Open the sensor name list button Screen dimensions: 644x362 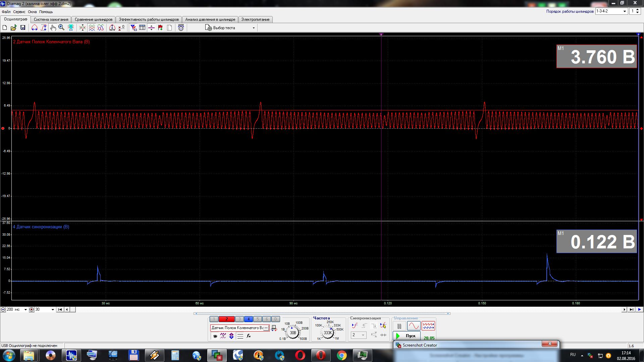coord(267,328)
